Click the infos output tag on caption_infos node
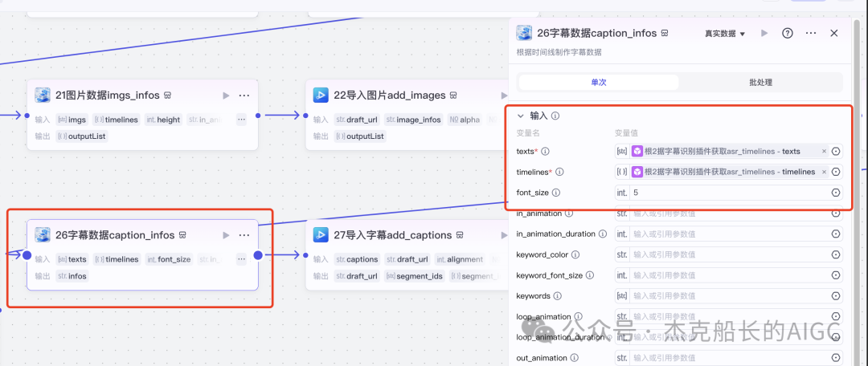Image resolution: width=868 pixels, height=366 pixels. pyautogui.click(x=72, y=276)
